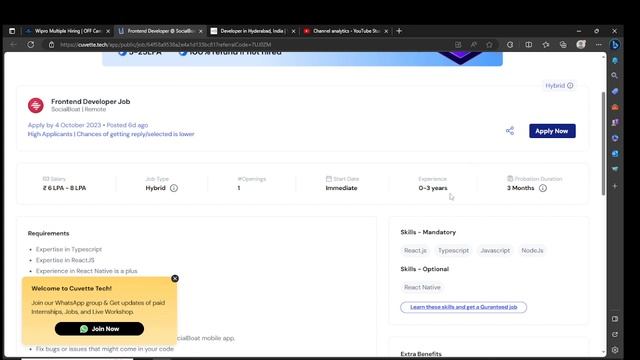Open the Favorites list toolbar icon
This screenshot has width=640, height=360.
click(x=546, y=44)
